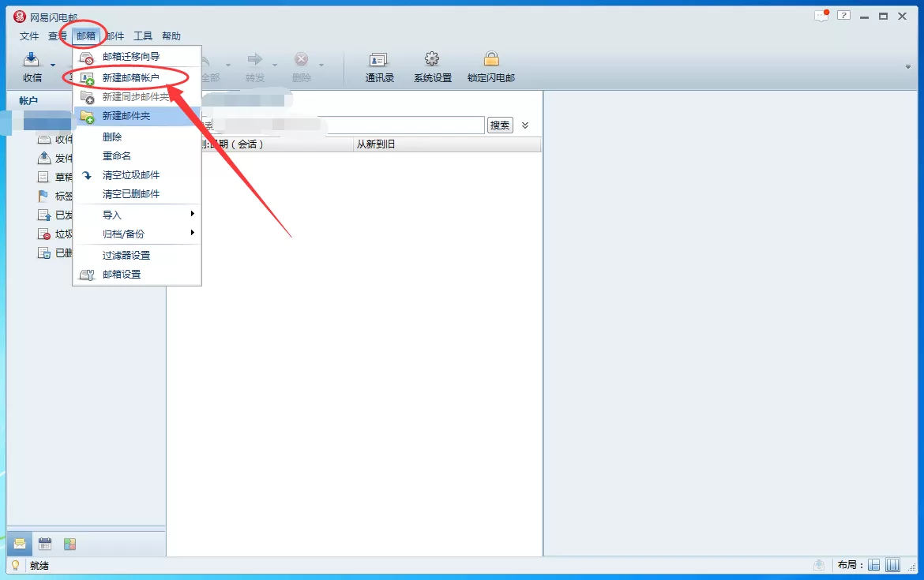Viewport: 924px width, 580px height.
Task: Click the status bar tray icon beside 布局
Action: 819,565
